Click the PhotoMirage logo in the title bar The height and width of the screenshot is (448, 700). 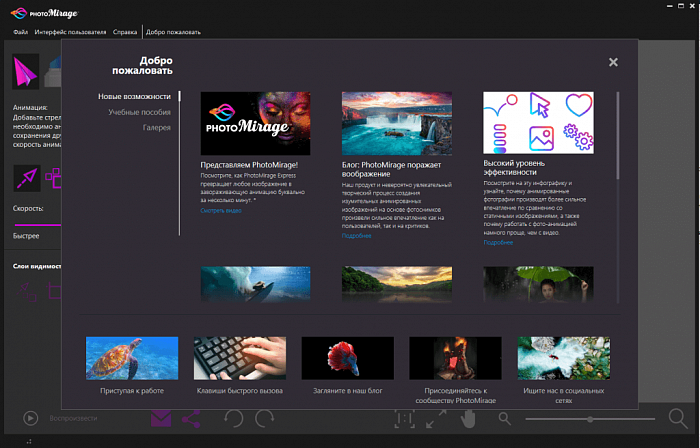[x=44, y=13]
